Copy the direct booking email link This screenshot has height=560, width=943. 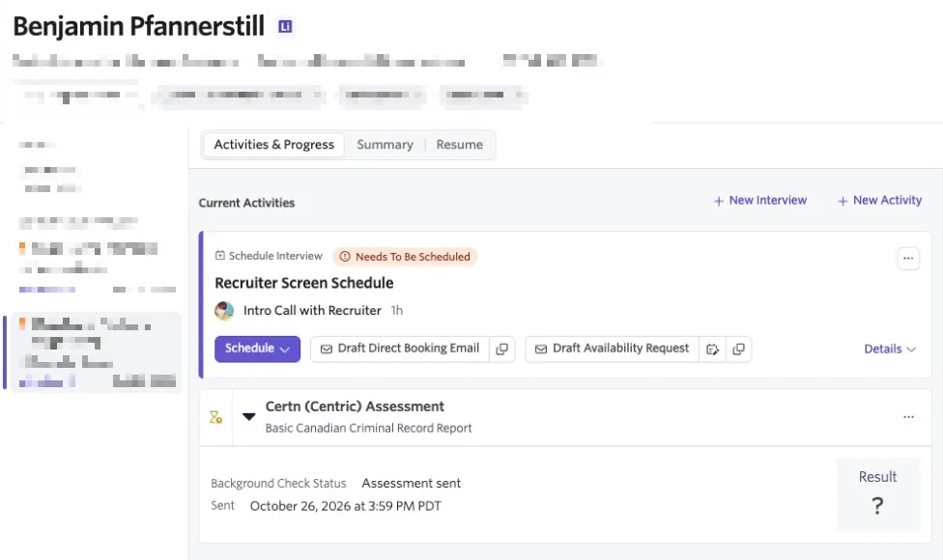tap(502, 350)
